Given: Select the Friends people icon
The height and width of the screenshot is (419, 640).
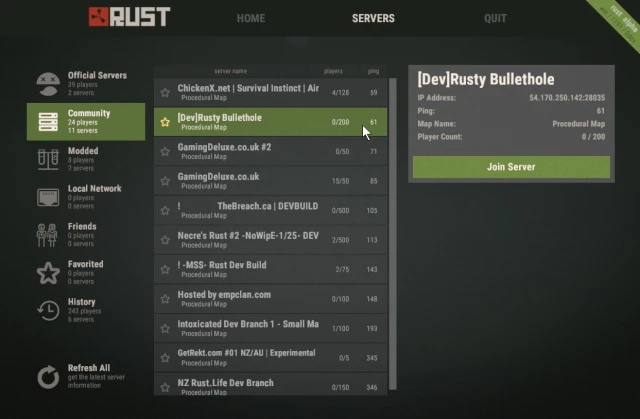Looking at the screenshot, I should click(47, 235).
